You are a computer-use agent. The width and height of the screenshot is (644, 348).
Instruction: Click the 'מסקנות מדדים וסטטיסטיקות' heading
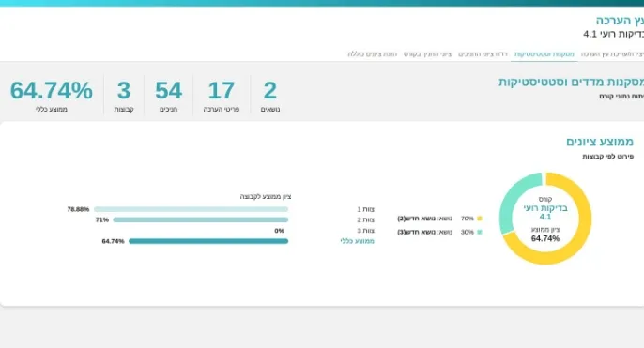coord(572,83)
